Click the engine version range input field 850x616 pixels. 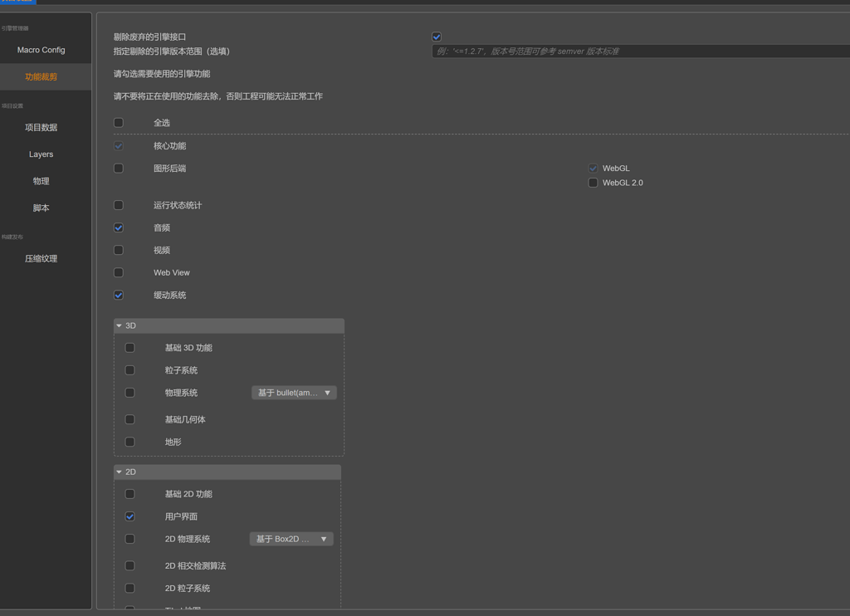tap(631, 51)
